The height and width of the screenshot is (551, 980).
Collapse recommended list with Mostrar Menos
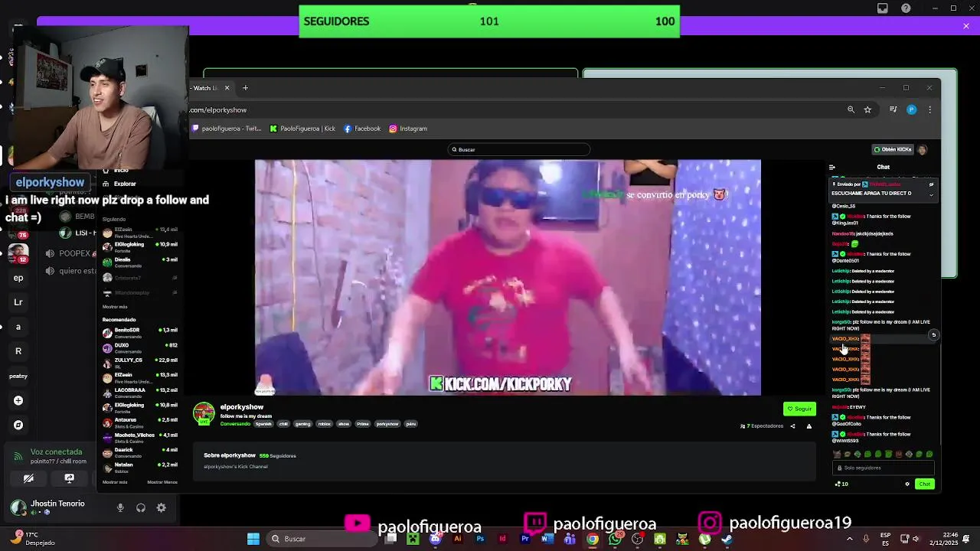click(x=162, y=482)
